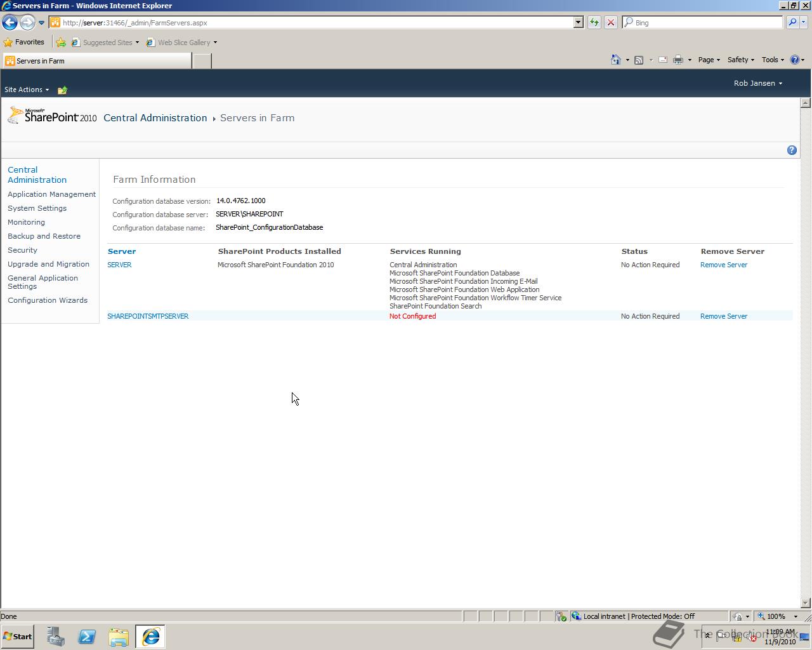Image resolution: width=812 pixels, height=650 pixels.
Task: Open the Print options dropdown arrow
Action: [x=690, y=60]
